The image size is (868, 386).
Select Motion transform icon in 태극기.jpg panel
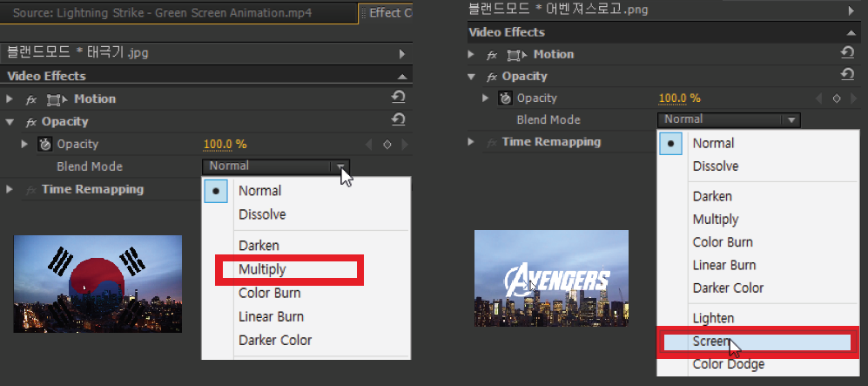(x=57, y=99)
